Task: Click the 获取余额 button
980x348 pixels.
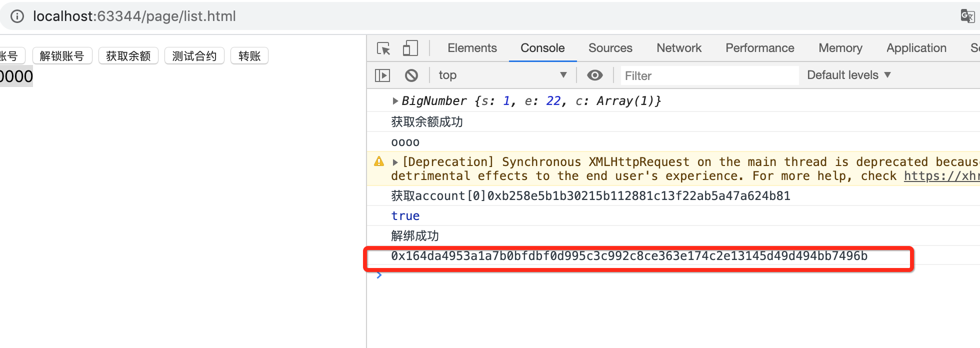Action: click(128, 56)
